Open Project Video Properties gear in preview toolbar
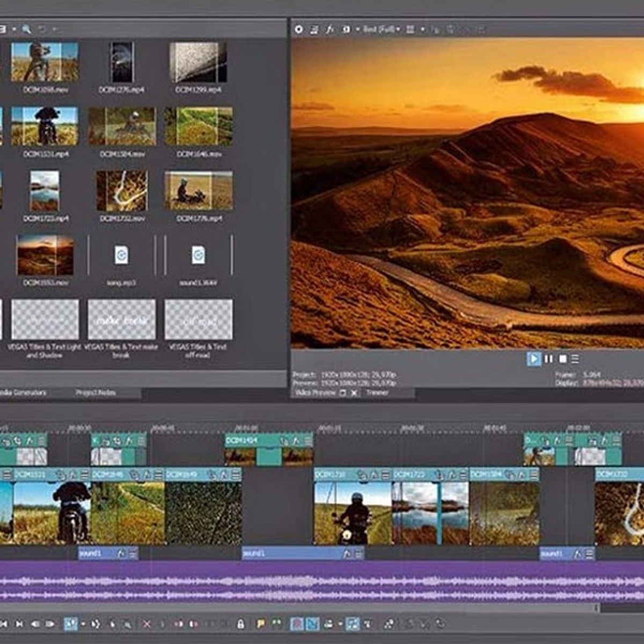 tap(299, 30)
